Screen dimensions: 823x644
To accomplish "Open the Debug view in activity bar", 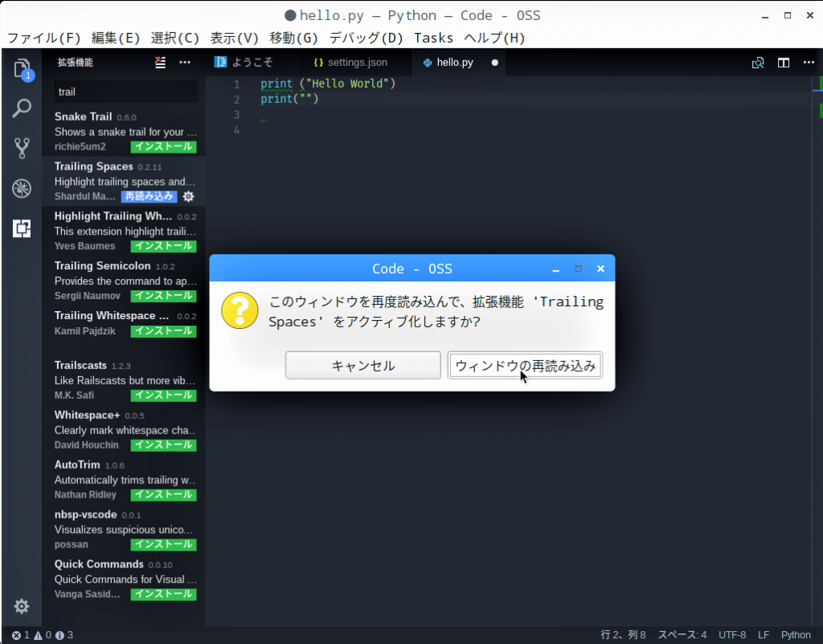I will tap(22, 188).
